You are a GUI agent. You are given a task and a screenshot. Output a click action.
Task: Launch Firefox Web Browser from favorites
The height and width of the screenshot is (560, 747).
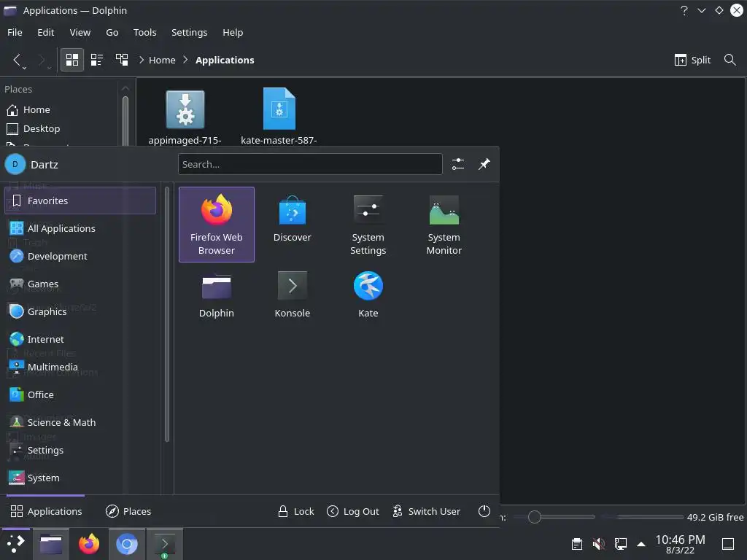point(216,225)
